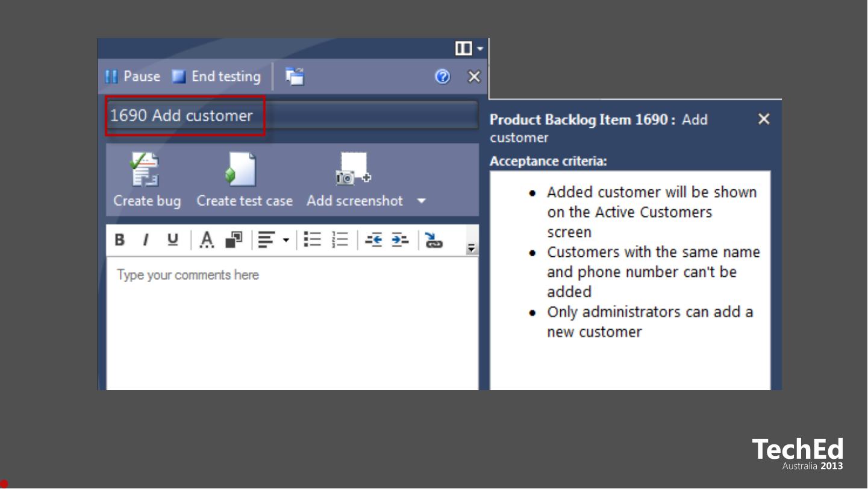Open the font color picker

click(207, 240)
